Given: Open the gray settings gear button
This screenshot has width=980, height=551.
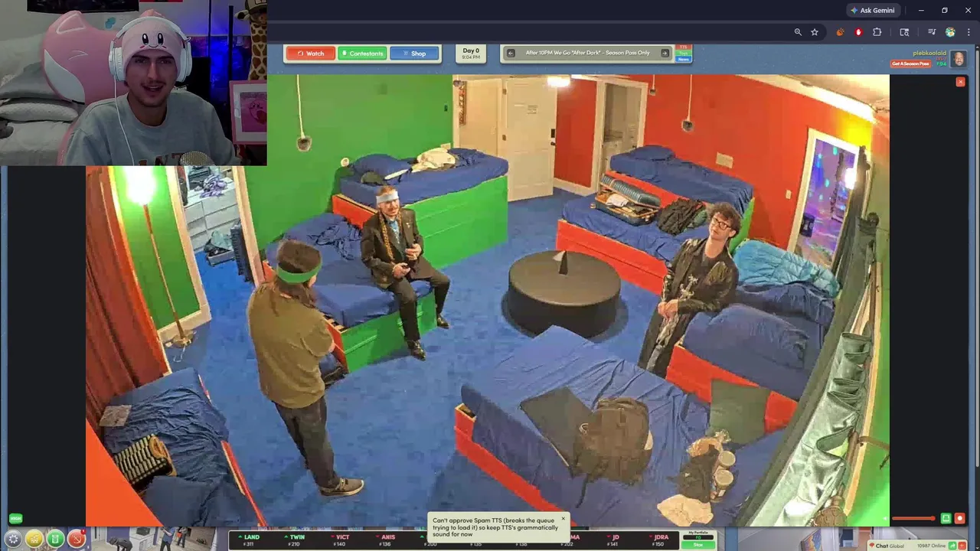Looking at the screenshot, I should click(x=13, y=540).
